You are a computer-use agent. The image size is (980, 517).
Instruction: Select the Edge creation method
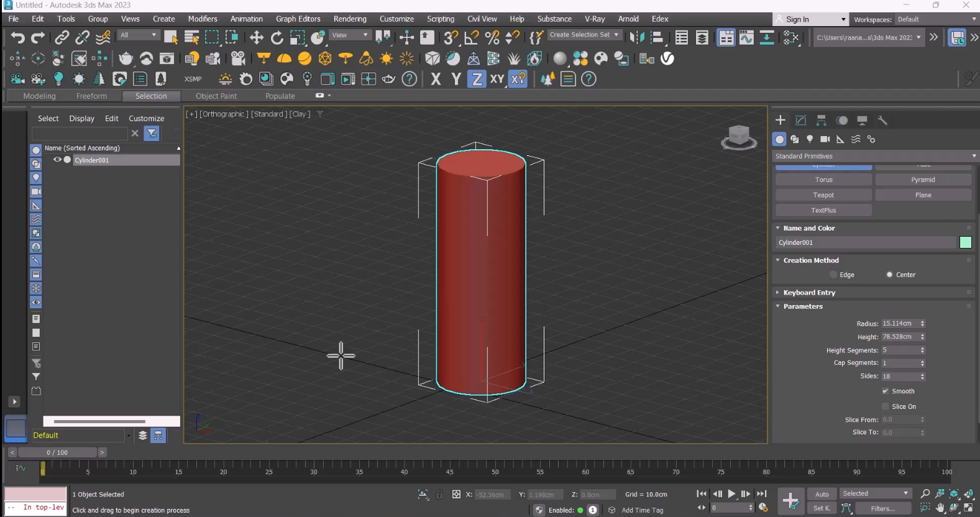833,275
